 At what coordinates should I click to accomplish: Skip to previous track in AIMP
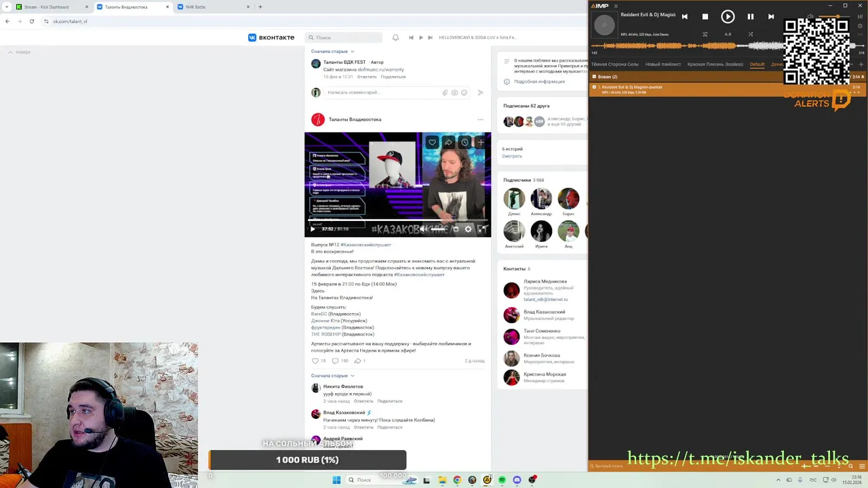(685, 17)
